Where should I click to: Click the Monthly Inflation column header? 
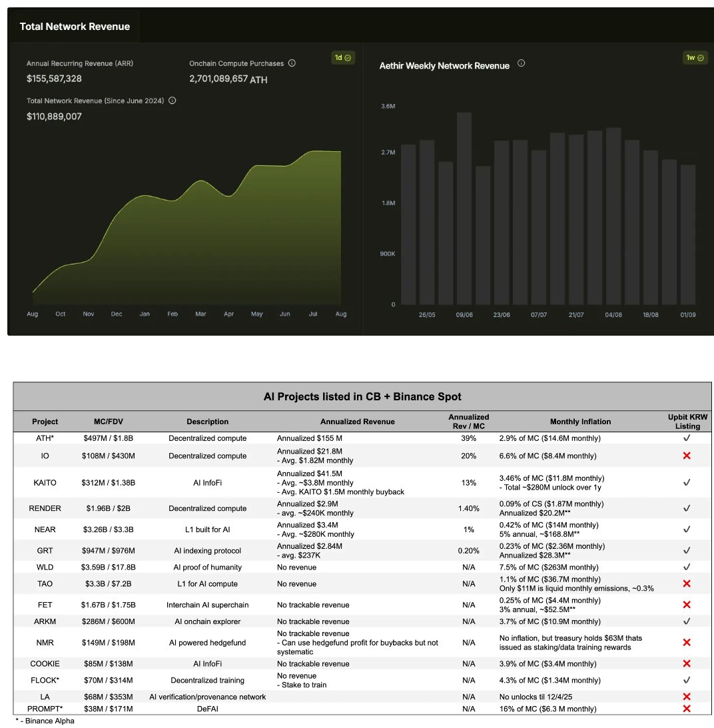pos(580,422)
